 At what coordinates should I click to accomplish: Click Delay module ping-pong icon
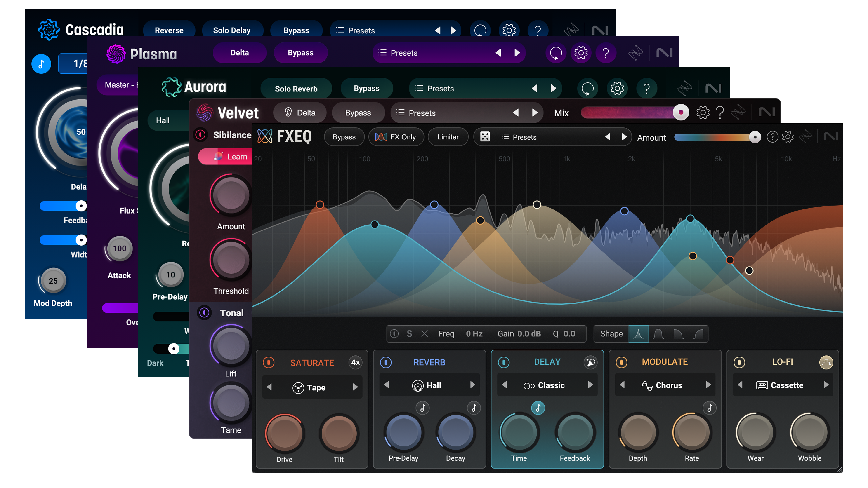(590, 362)
